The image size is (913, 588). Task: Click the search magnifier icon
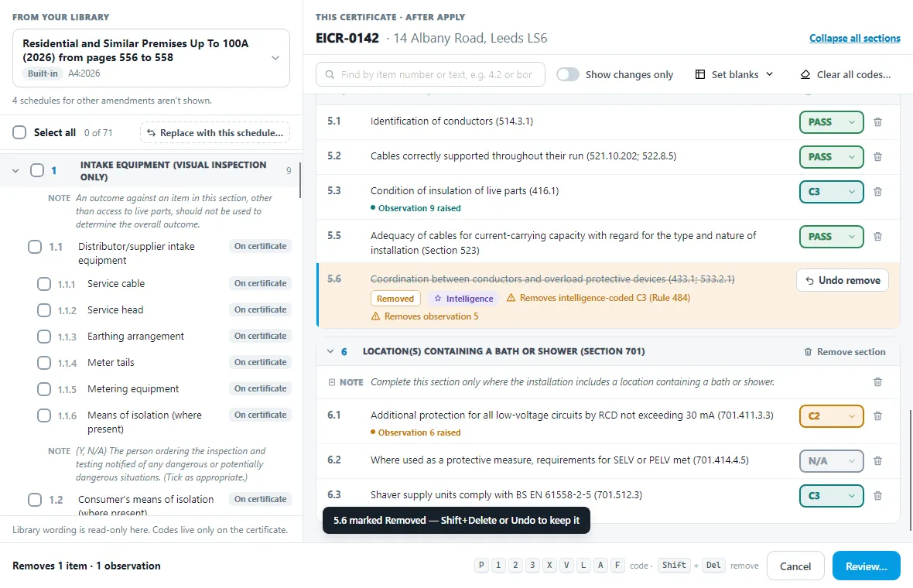[x=330, y=74]
